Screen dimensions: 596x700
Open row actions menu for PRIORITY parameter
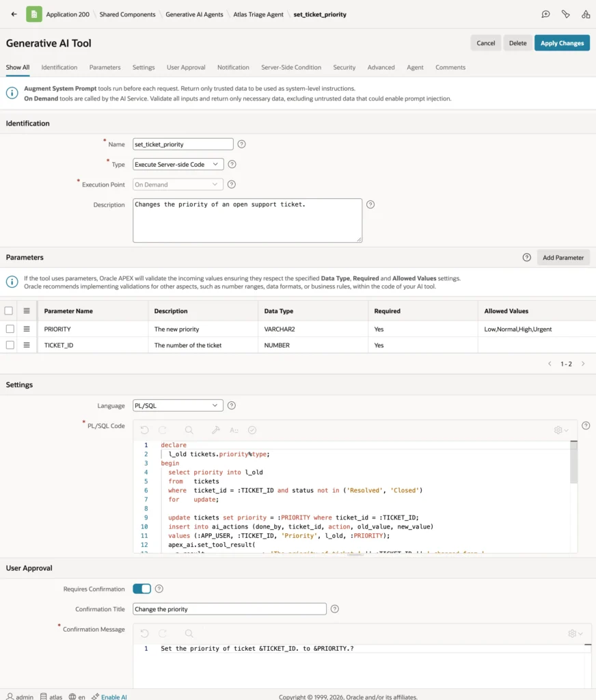coord(27,329)
